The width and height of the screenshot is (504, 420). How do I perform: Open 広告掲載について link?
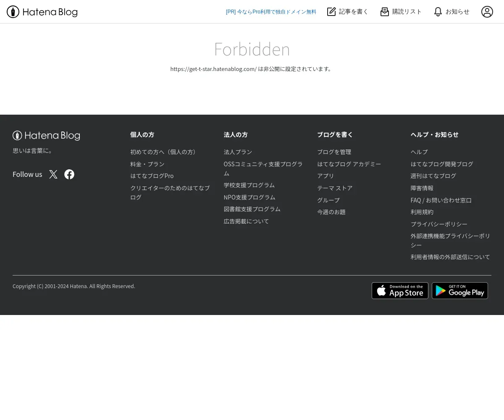pyautogui.click(x=247, y=221)
